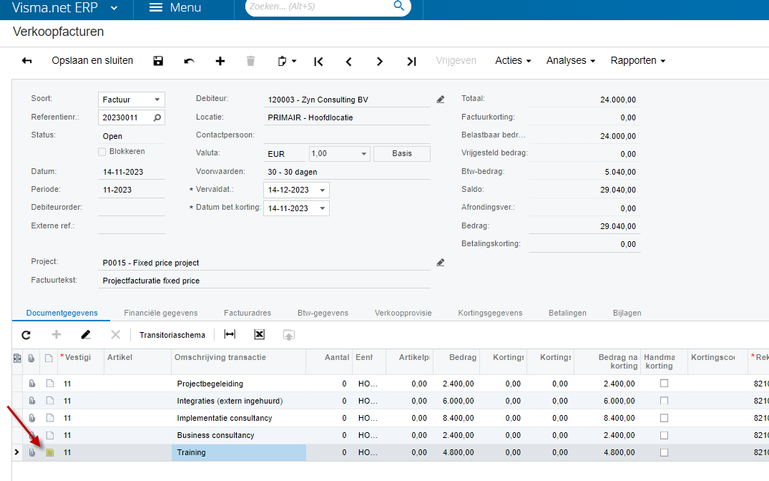Click the edit pencil beside Debiteur field
This screenshot has height=481, width=769.
click(x=440, y=100)
